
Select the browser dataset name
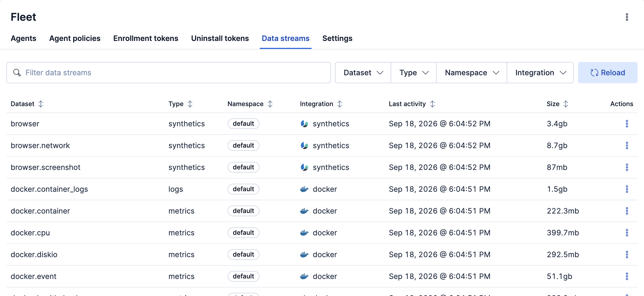(25, 124)
